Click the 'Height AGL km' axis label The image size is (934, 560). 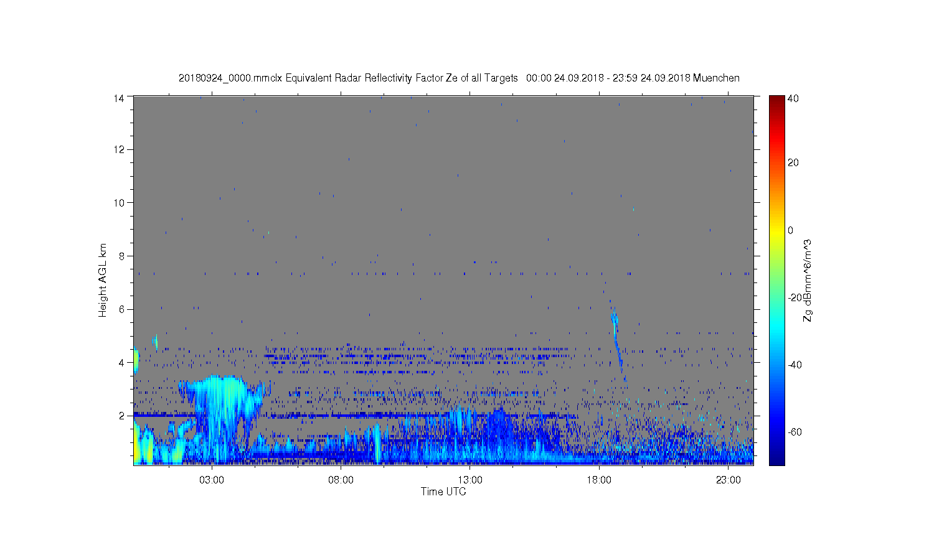click(103, 280)
